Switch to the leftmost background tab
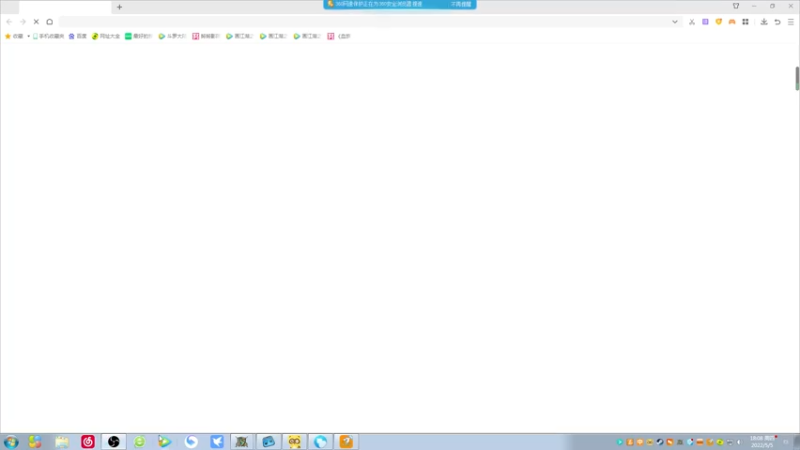Screen dimensions: 800x450 9,7
